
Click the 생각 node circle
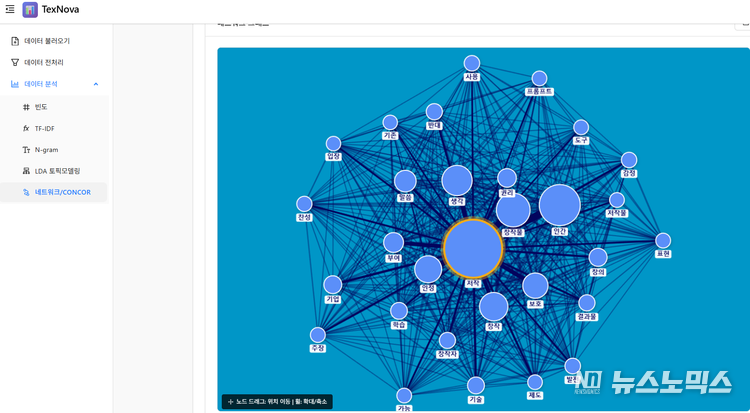click(x=457, y=181)
